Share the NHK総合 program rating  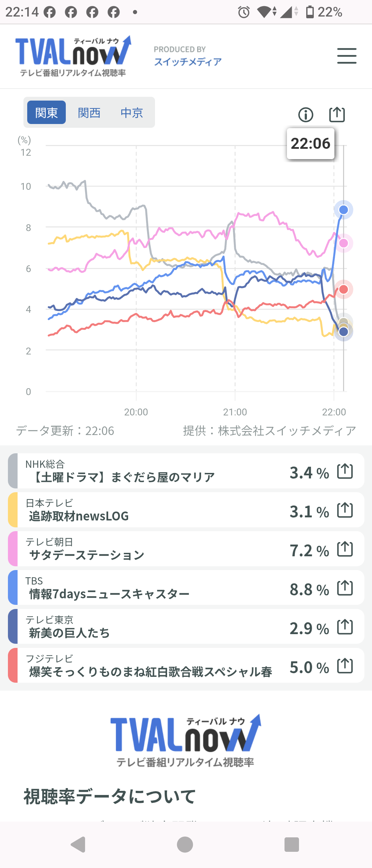coord(345,471)
